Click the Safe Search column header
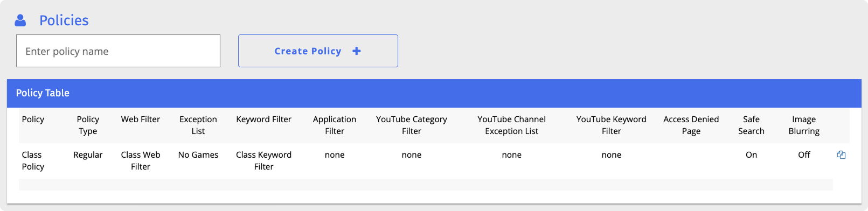868x211 pixels. (x=751, y=125)
